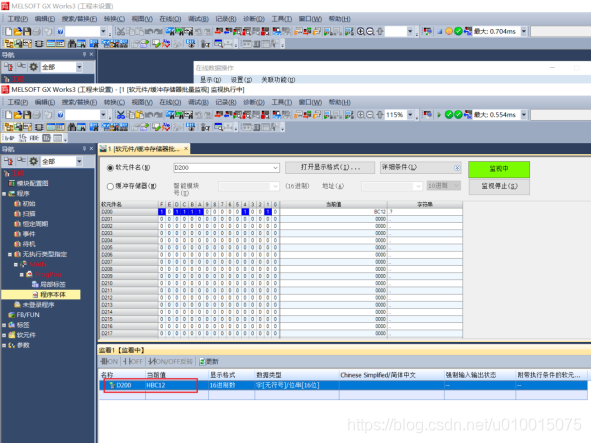Open the 115% zoom dropdown in front toolbar
591x443 pixels.
410,115
